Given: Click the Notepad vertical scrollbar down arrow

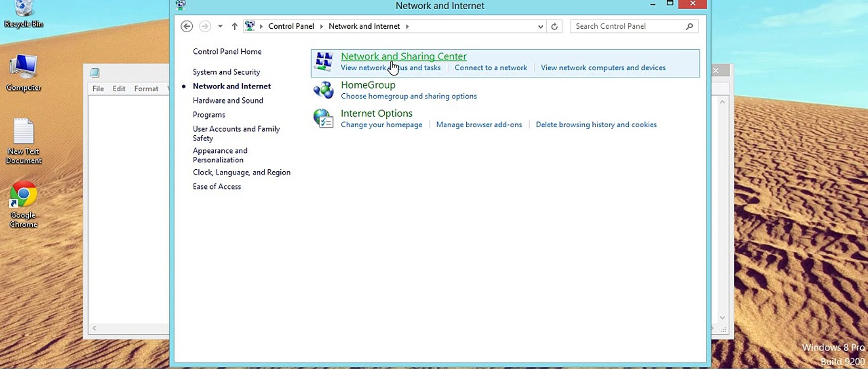Looking at the screenshot, I should (x=722, y=318).
